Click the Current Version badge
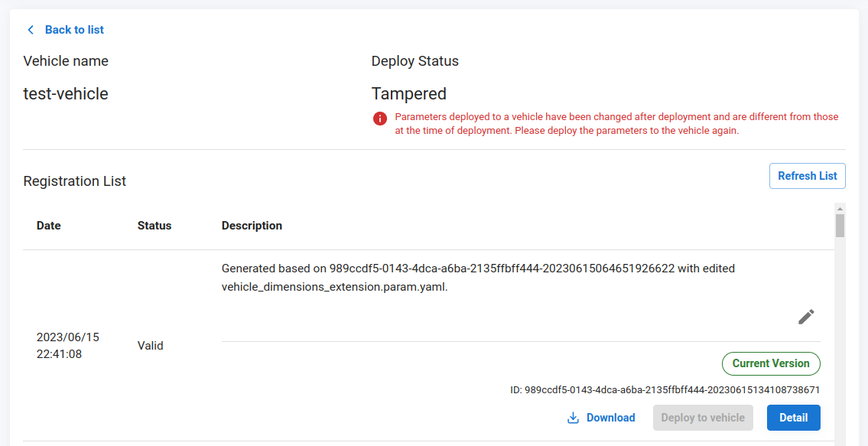The image size is (868, 446). point(771,363)
